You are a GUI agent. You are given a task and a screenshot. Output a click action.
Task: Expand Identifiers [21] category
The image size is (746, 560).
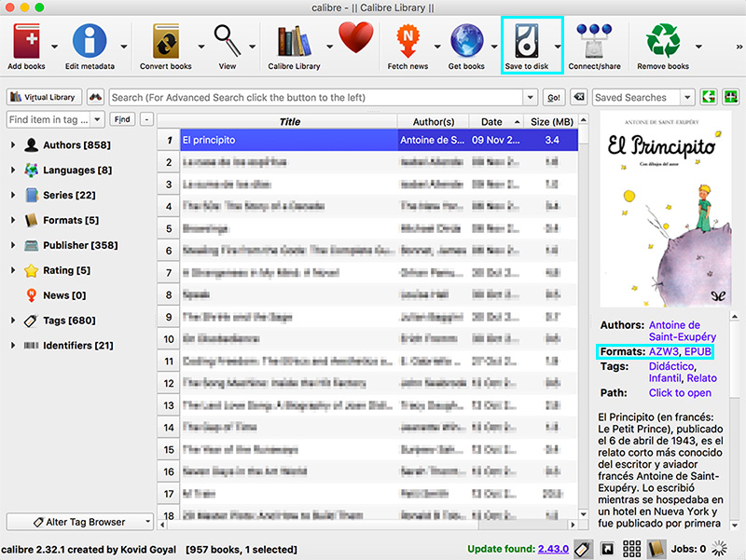pos(13,345)
